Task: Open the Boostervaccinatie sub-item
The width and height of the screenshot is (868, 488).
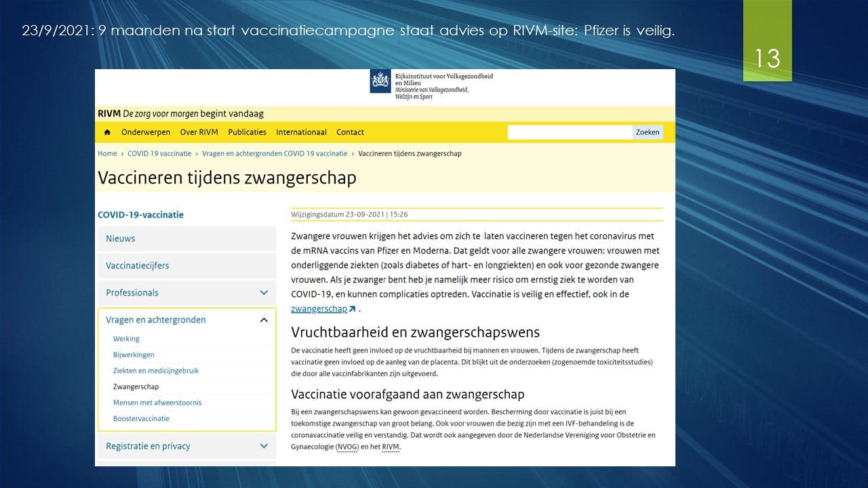Action: [141, 419]
